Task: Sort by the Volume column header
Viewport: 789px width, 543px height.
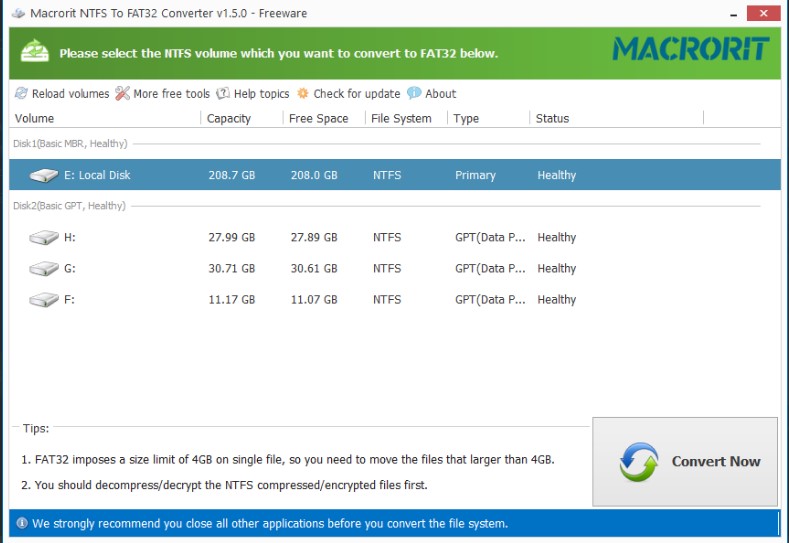Action: pos(34,118)
